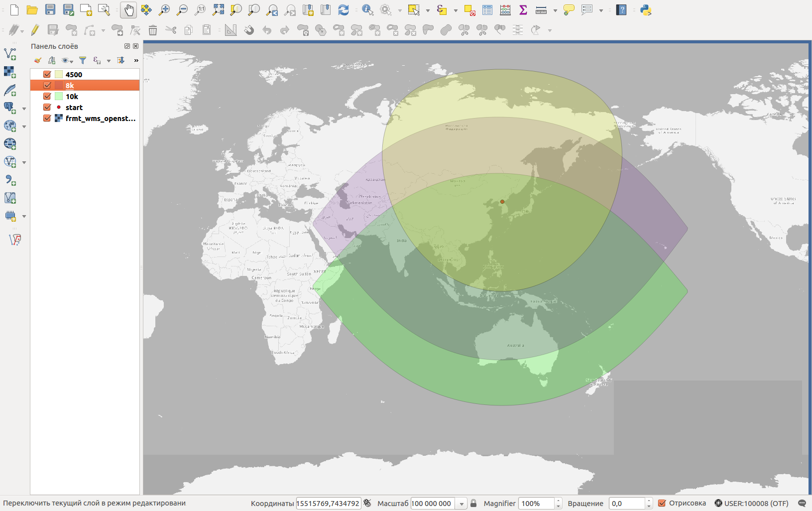The height and width of the screenshot is (511, 812).
Task: Enable map tips
Action: (x=569, y=10)
